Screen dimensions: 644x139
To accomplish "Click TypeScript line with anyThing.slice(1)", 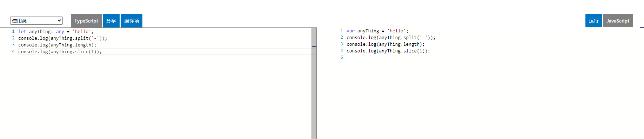I will pos(60,52).
